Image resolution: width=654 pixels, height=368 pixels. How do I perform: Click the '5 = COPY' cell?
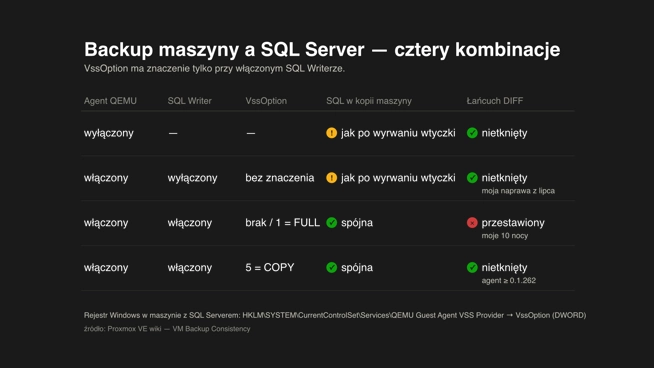[x=270, y=268]
